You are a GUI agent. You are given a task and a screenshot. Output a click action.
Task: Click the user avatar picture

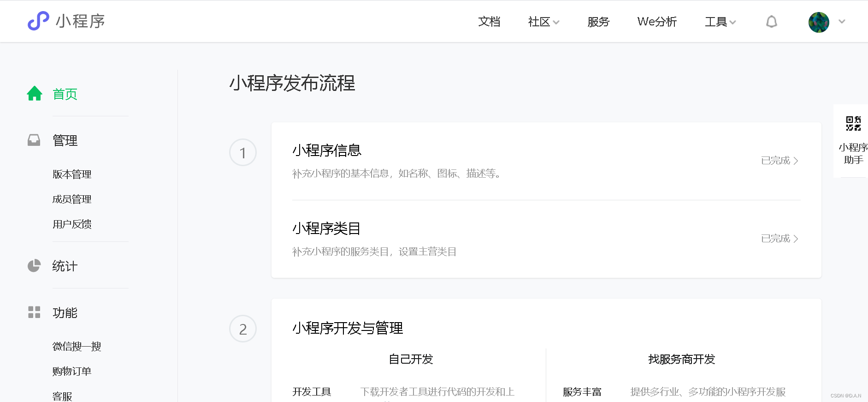(x=819, y=22)
